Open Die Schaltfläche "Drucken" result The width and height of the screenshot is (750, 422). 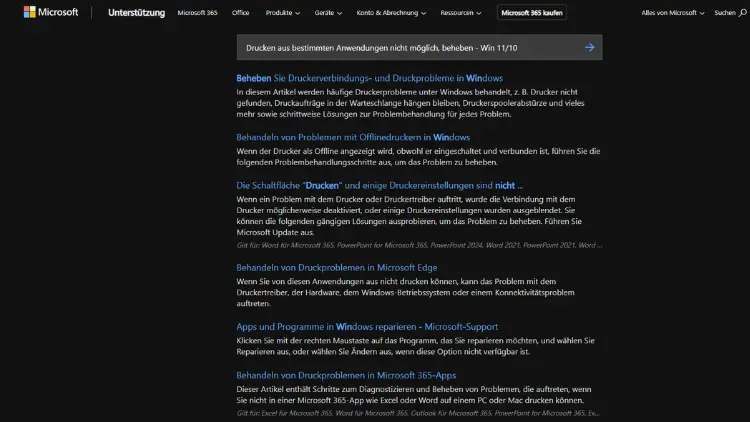coord(379,186)
